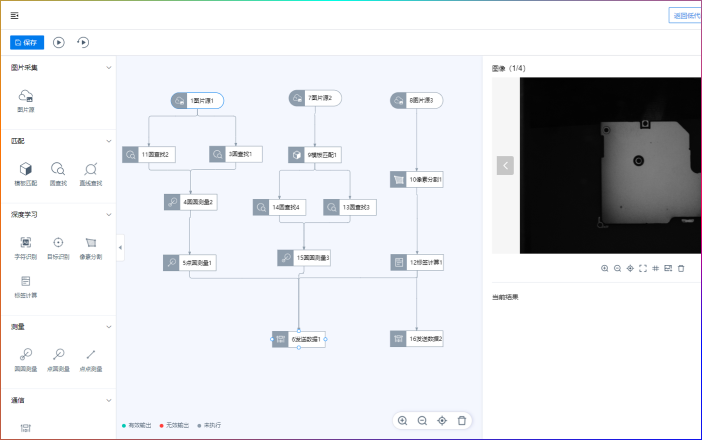Viewport: 702px width, 440px height.
Task: Select the 模板匹配 tool in the palette
Action: (26, 171)
